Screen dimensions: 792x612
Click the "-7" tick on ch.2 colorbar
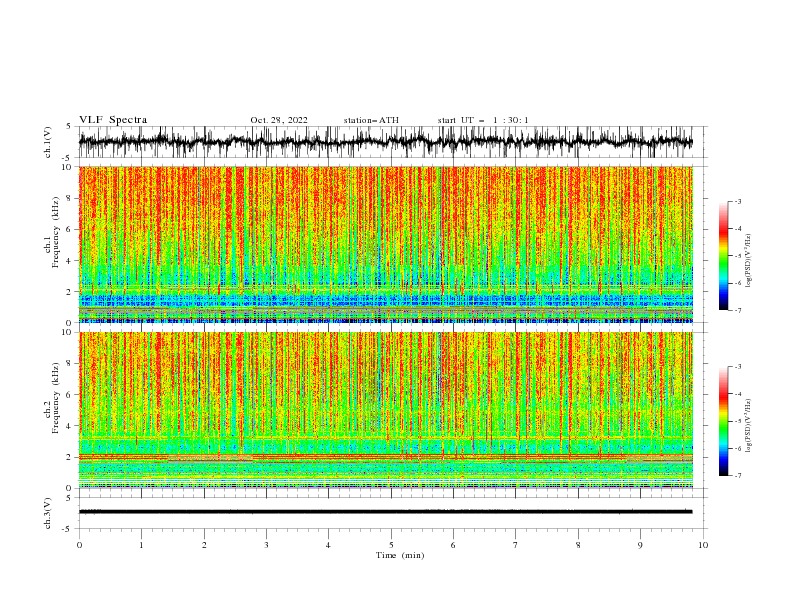pos(737,475)
